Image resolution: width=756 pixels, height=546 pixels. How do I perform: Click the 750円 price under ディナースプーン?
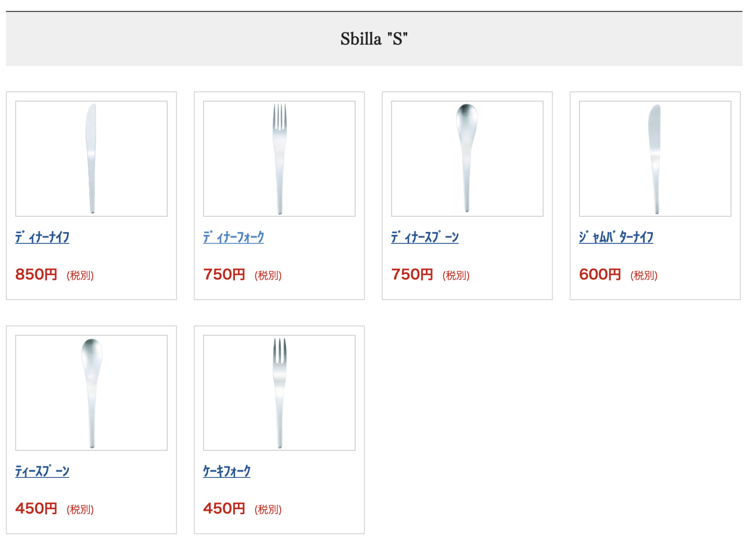(412, 274)
